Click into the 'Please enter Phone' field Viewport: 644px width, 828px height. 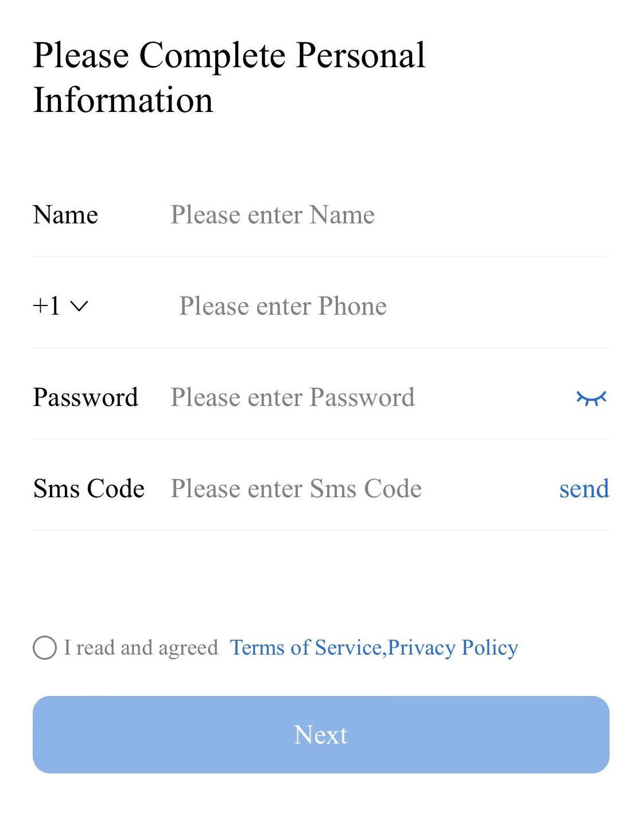pos(283,306)
